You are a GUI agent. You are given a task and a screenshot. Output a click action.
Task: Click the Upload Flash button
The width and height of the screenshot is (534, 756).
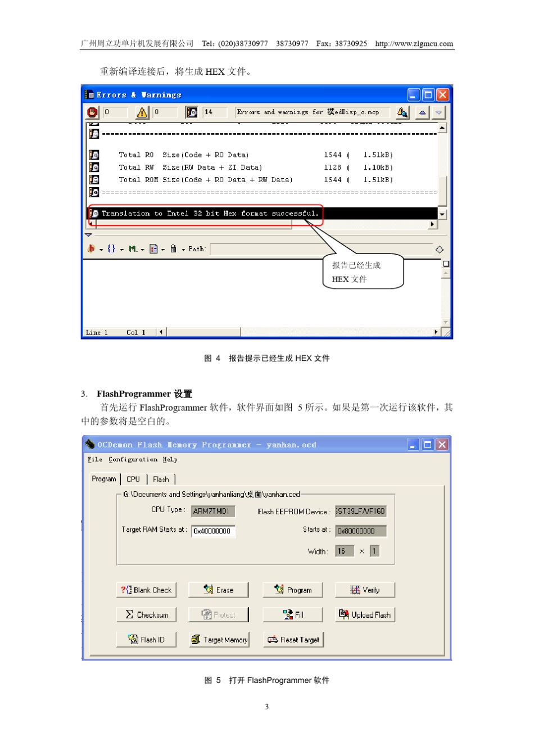click(x=365, y=615)
